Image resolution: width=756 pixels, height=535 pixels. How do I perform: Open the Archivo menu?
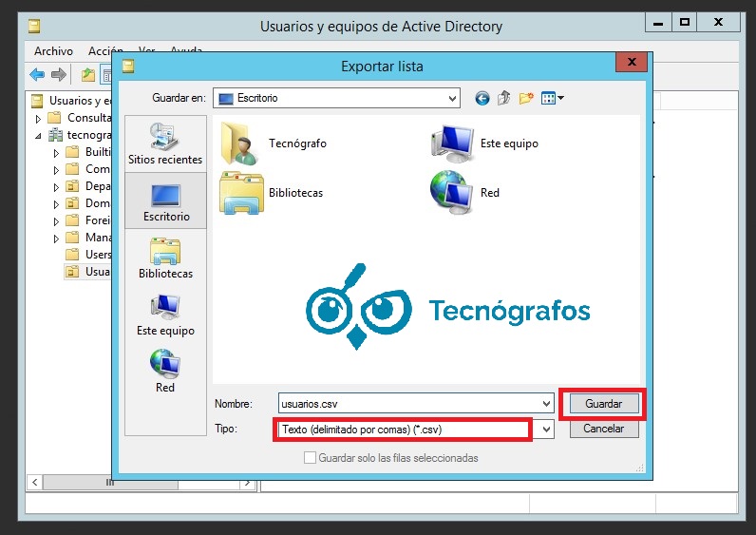pos(53,51)
